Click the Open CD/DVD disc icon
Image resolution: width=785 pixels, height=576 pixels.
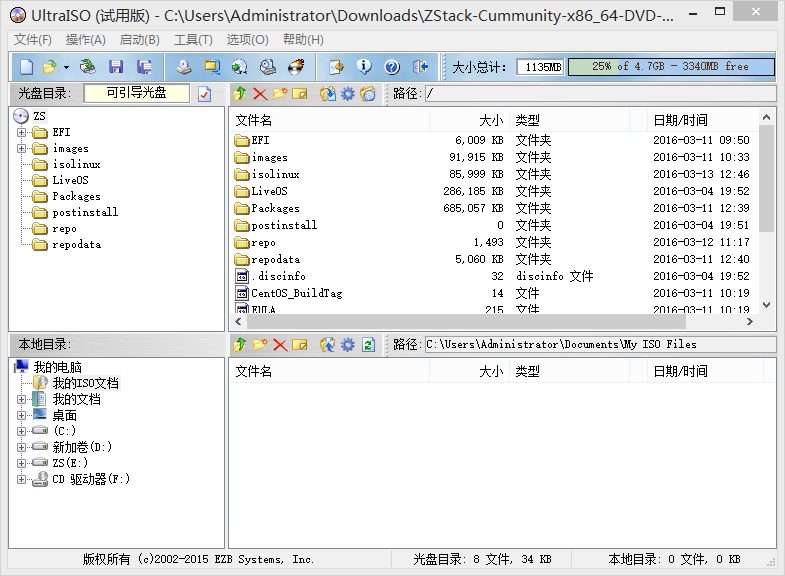pyautogui.click(x=88, y=67)
